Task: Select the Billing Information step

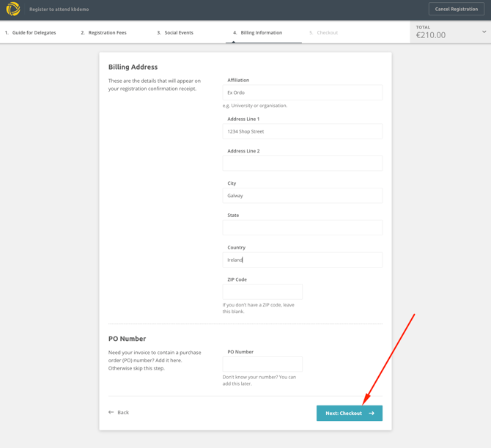Action: click(x=258, y=33)
